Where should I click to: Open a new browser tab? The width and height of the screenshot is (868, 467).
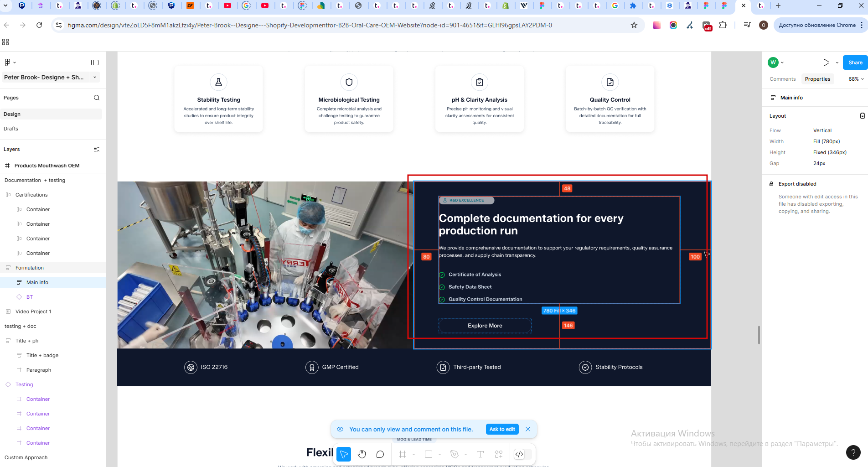coord(778,5)
